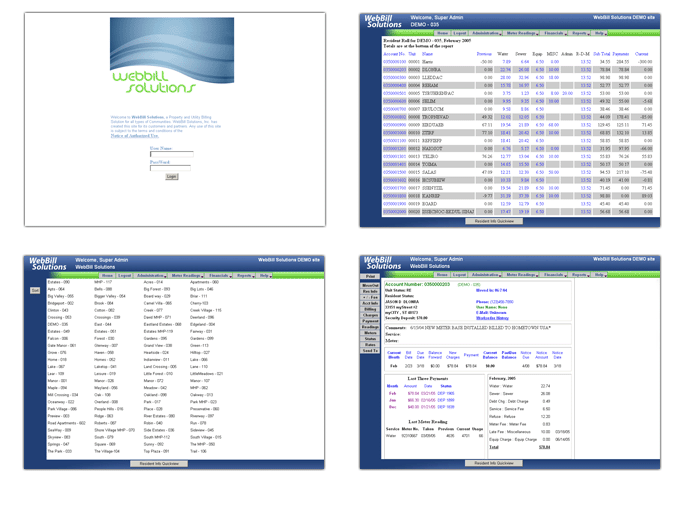Click the E-Mail link on the account detail page
Screen dimensions: 680x520
click(x=491, y=313)
